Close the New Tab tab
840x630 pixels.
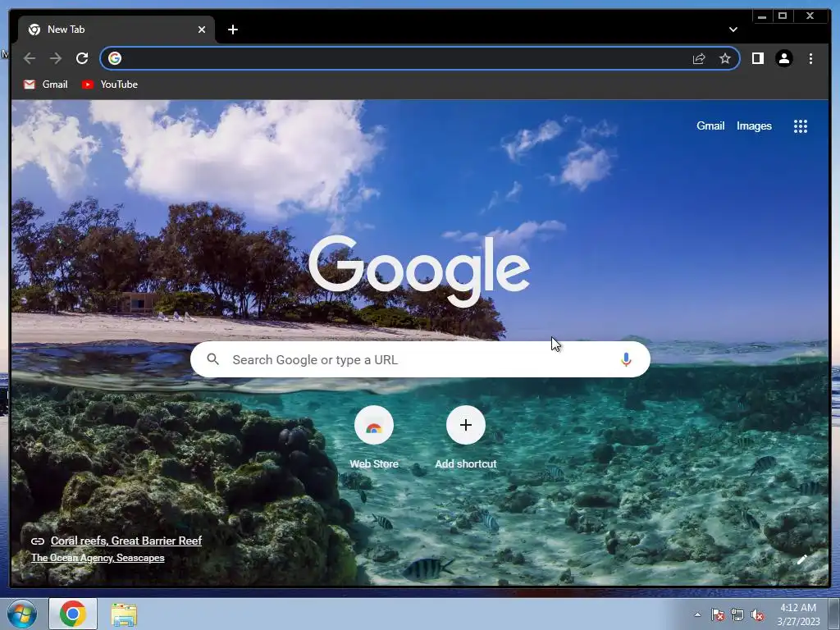pos(202,30)
